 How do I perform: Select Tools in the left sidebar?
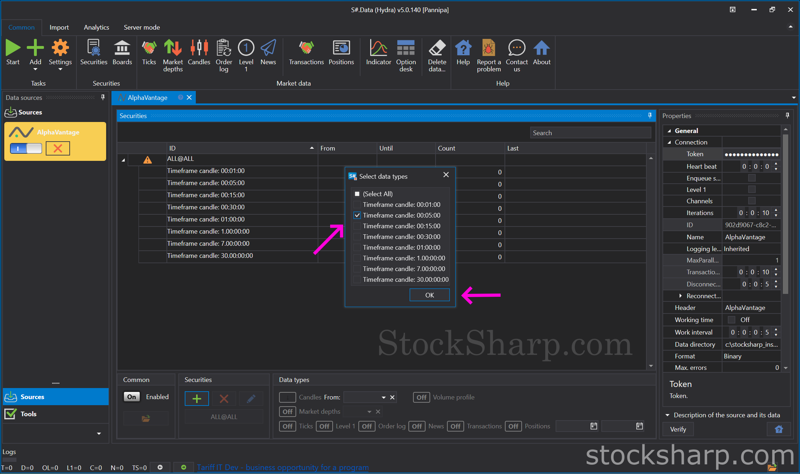[29, 413]
